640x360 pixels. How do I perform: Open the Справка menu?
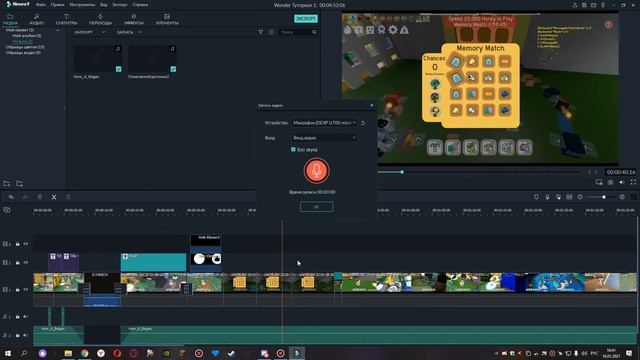(x=140, y=5)
